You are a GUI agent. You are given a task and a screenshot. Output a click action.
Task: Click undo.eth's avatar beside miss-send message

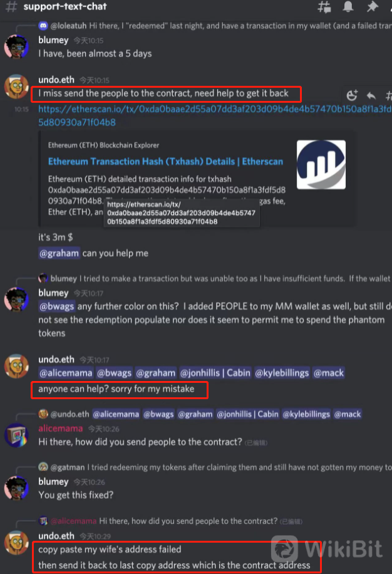(16, 86)
